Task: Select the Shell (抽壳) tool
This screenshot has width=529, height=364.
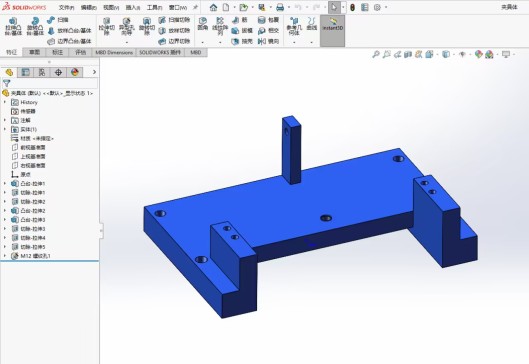Action: coord(242,41)
